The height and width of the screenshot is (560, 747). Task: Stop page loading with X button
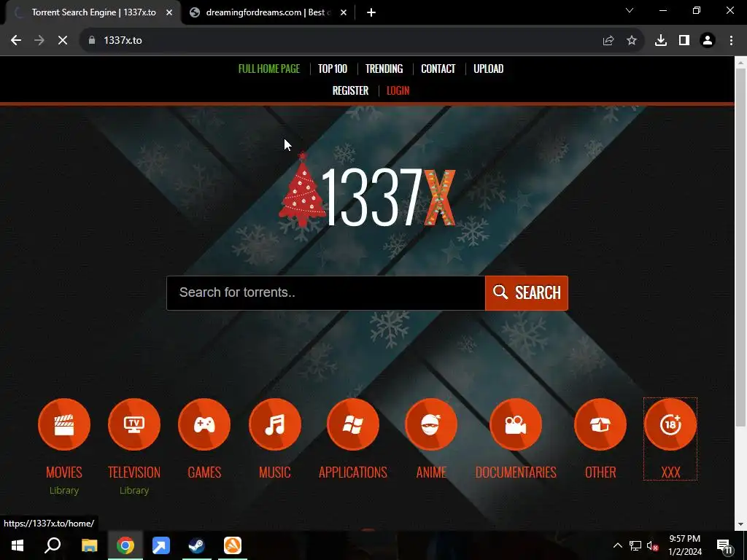tap(63, 41)
